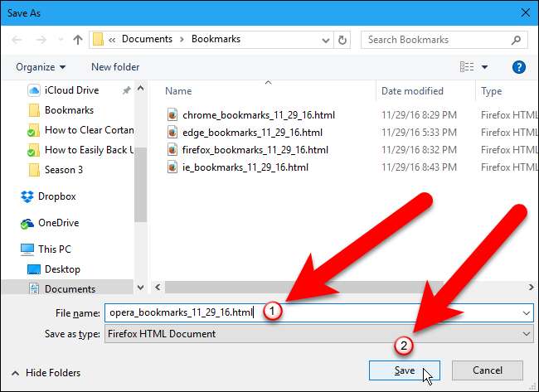This screenshot has height=392, width=539.
Task: Select the OneDrive cloud icon
Action: click(x=27, y=223)
